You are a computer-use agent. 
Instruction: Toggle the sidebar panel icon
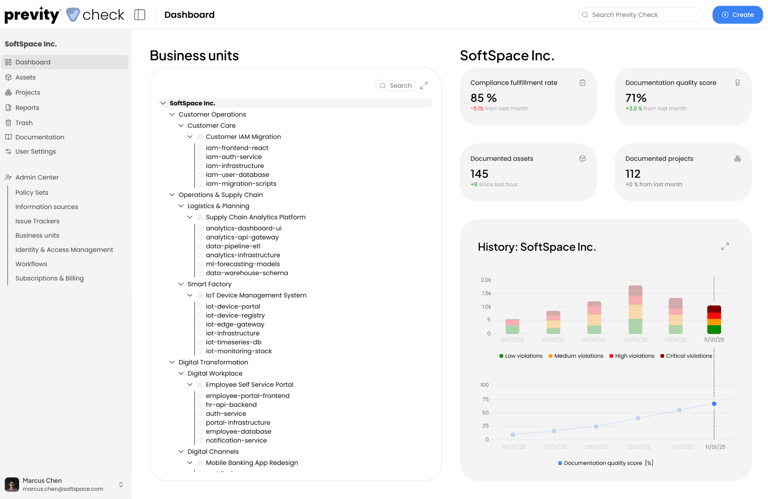[x=140, y=15]
